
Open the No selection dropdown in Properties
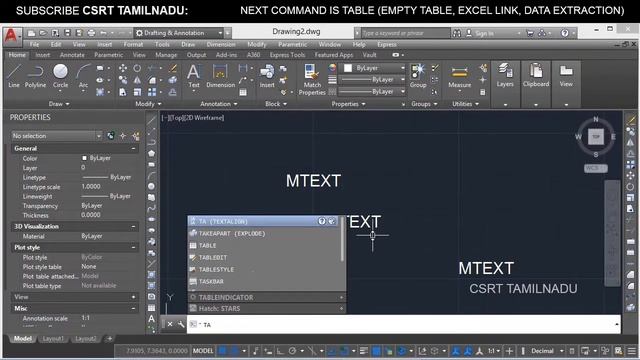point(57,136)
